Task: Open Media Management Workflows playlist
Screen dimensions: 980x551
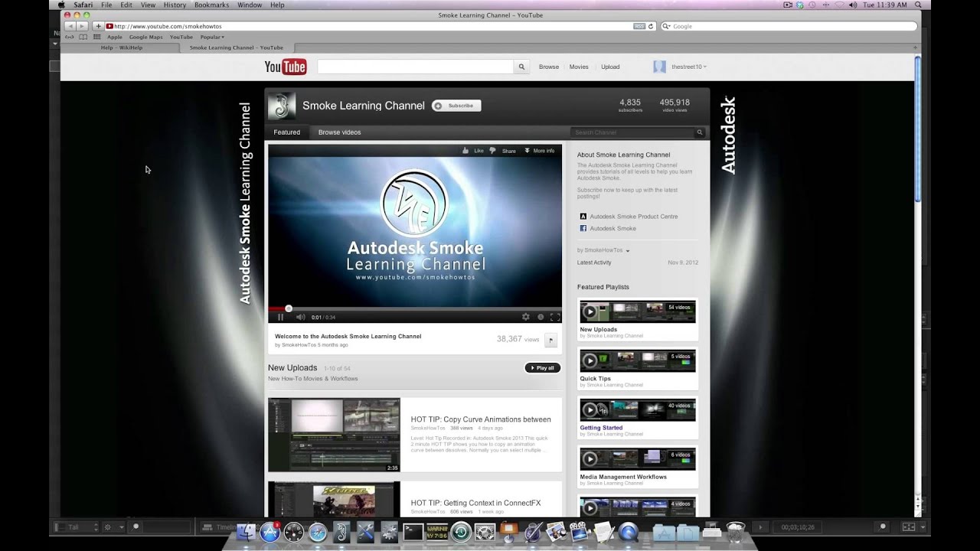Action: tap(623, 477)
